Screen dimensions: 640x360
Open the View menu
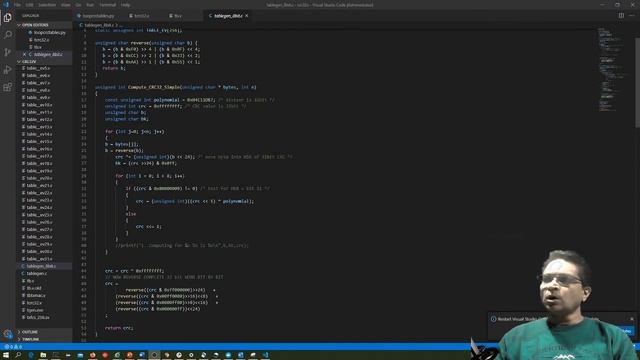(65, 5)
